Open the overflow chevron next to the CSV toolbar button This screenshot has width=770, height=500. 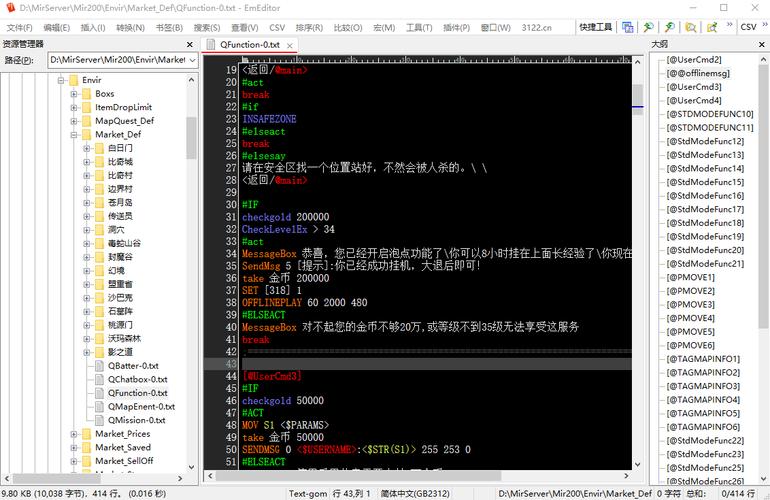[x=765, y=25]
